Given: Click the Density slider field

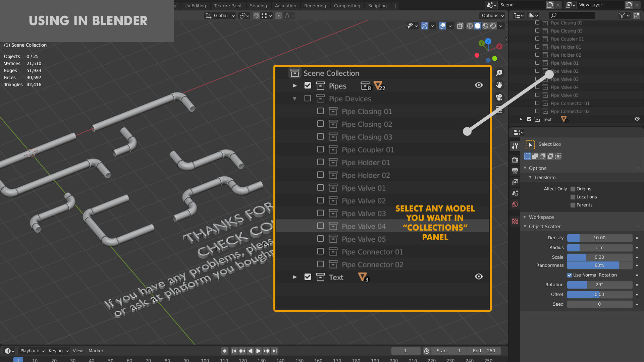Looking at the screenshot, I should tap(599, 238).
